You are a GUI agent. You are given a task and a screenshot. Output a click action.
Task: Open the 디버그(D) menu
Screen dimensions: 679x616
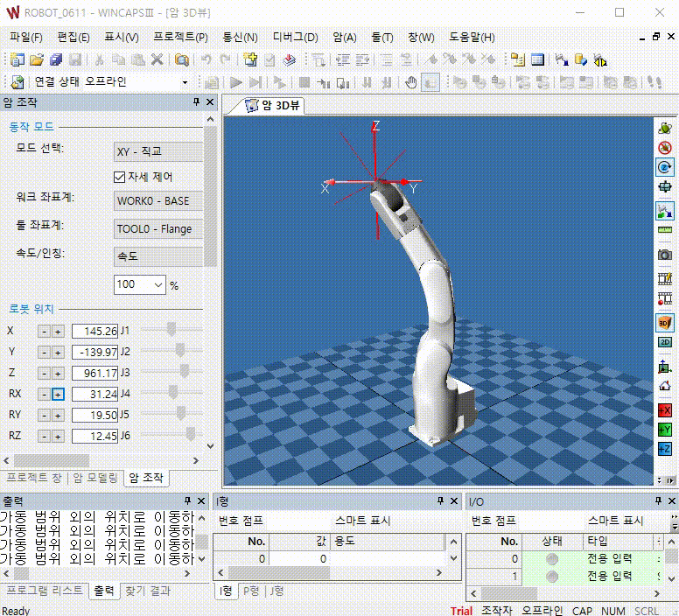[296, 38]
